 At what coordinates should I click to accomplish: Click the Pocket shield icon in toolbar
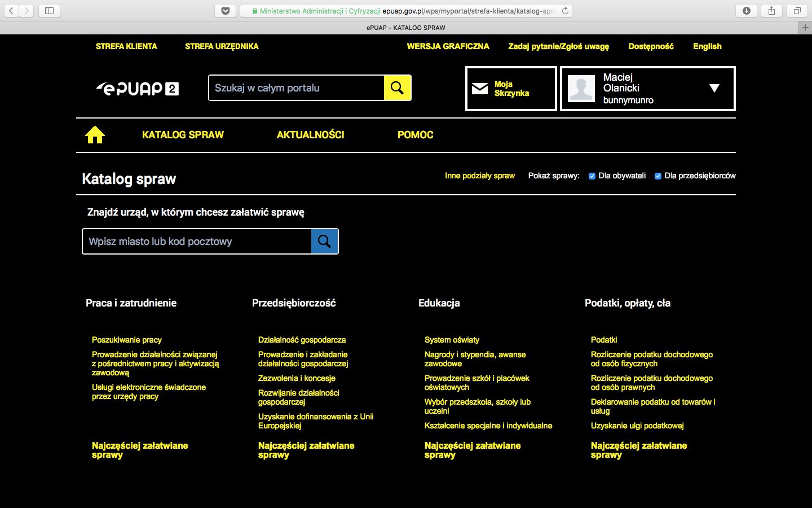[x=225, y=11]
